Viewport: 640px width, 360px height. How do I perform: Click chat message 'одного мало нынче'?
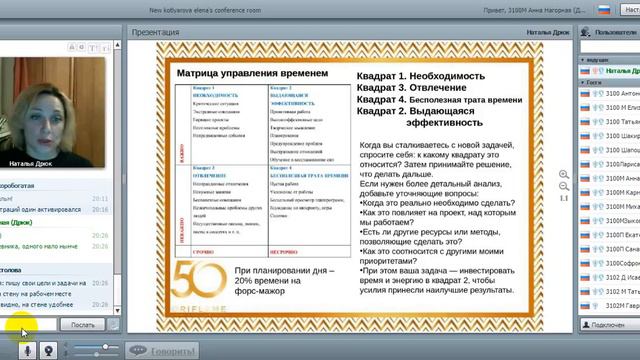click(x=39, y=246)
